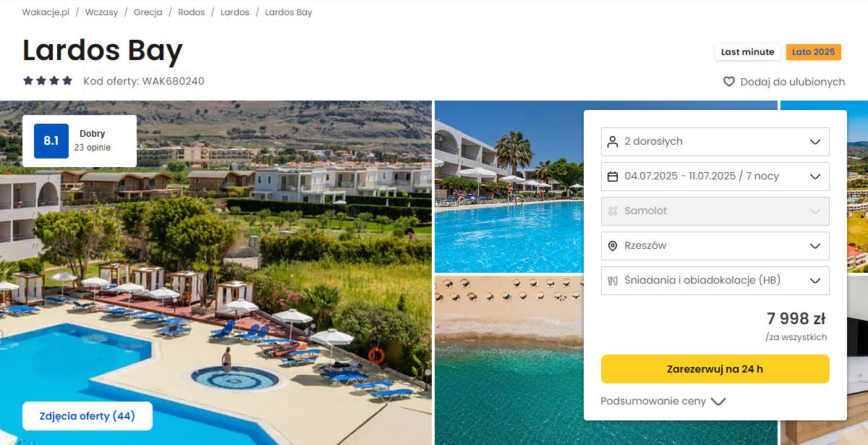The width and height of the screenshot is (868, 445).
Task: Expand Podsumowanie ceny price summary
Action: pos(663,401)
